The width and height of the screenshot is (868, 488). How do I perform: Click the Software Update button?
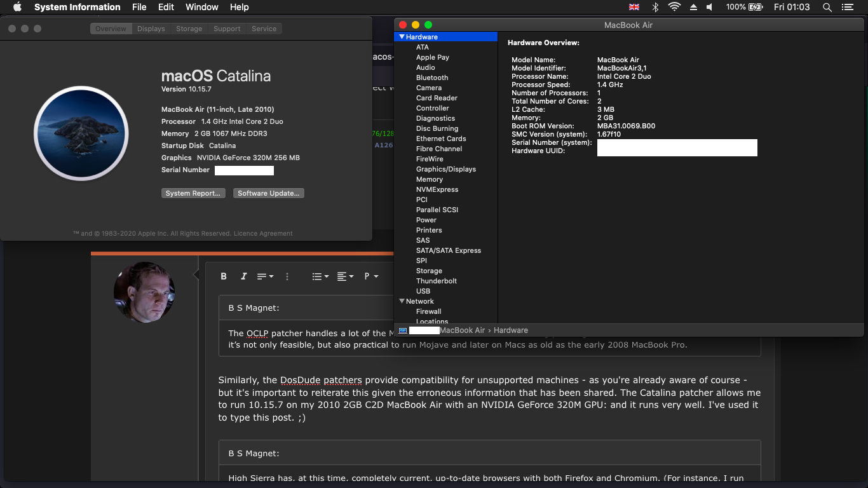[x=268, y=193]
